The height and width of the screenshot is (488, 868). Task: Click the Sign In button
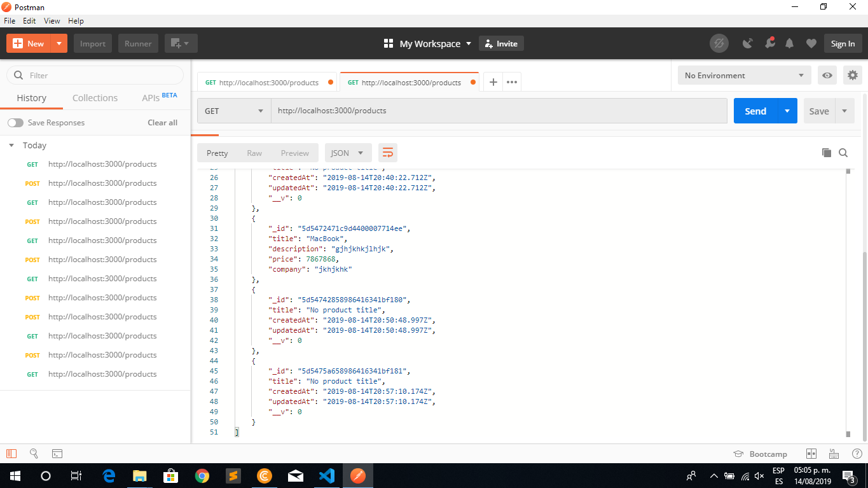coord(843,43)
